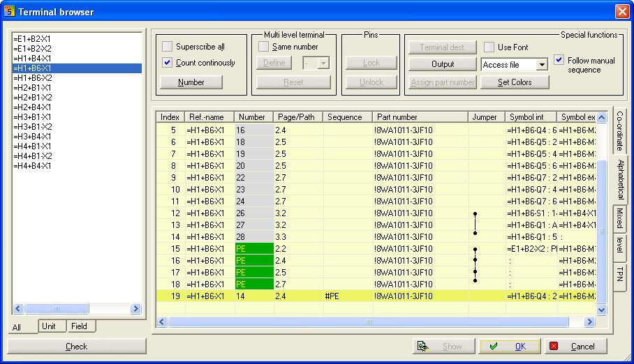Click the terminal list horizontal scroll thumb
The height and width of the screenshot is (364, 634).
pos(57,309)
